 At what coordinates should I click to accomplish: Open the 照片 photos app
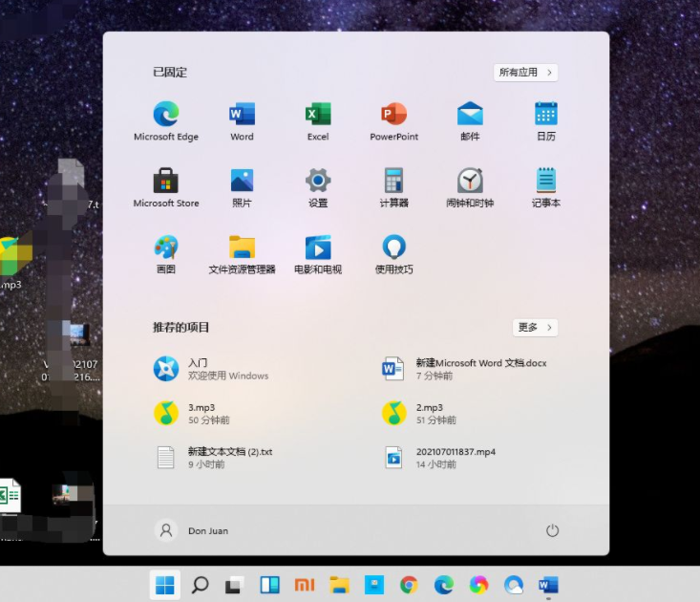[x=242, y=187]
